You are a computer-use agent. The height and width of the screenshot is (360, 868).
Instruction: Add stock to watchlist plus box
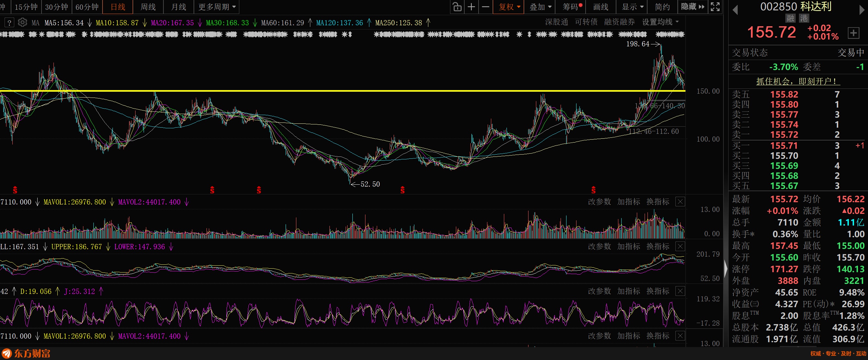853,33
